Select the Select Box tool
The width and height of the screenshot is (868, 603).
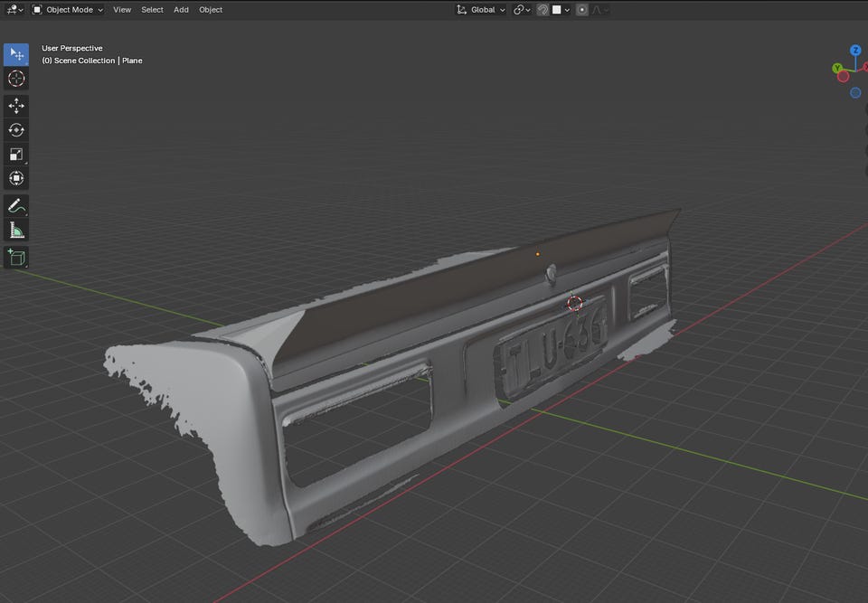point(16,54)
